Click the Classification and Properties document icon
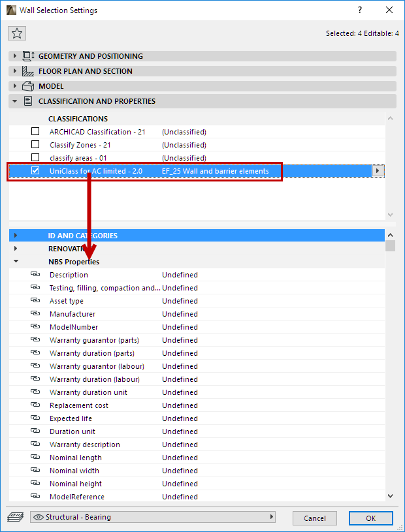The image size is (405, 532). click(x=29, y=101)
